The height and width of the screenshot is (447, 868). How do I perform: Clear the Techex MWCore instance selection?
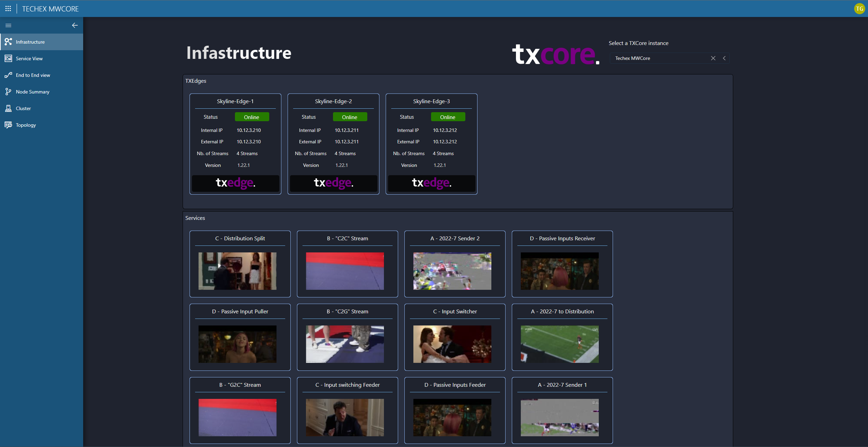pos(713,58)
